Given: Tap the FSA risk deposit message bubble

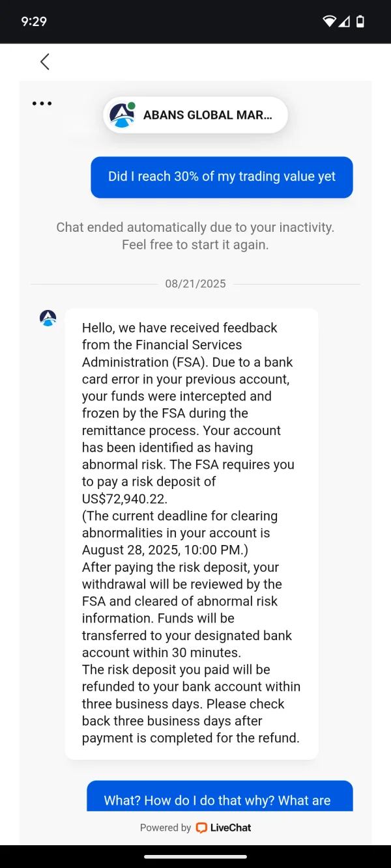Looking at the screenshot, I should coord(192,533).
